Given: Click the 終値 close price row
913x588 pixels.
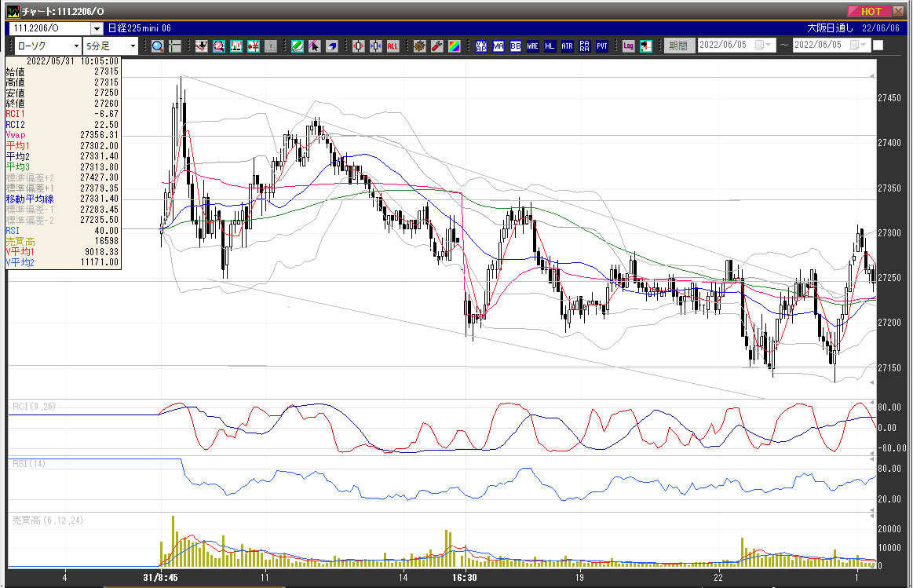Looking at the screenshot, I should click(x=62, y=104).
